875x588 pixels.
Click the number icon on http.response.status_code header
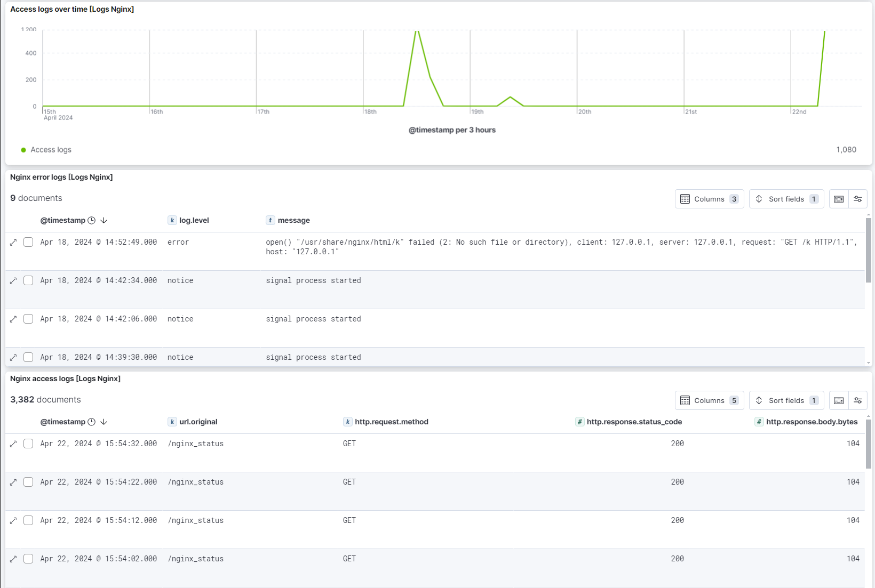tap(579, 421)
